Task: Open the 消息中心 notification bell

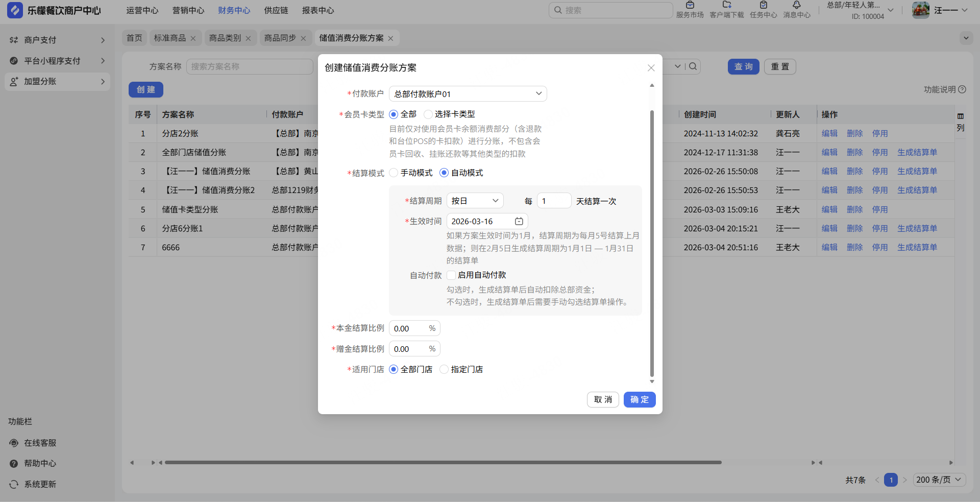Action: 796,6
